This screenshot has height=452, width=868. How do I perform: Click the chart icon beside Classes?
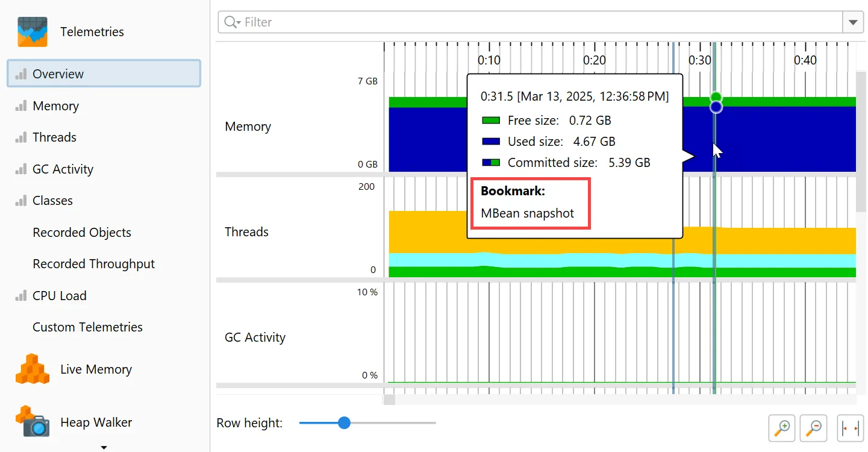tap(21, 201)
